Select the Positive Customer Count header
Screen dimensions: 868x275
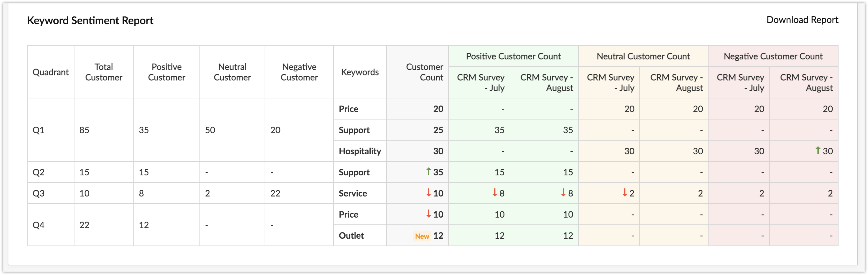point(513,56)
